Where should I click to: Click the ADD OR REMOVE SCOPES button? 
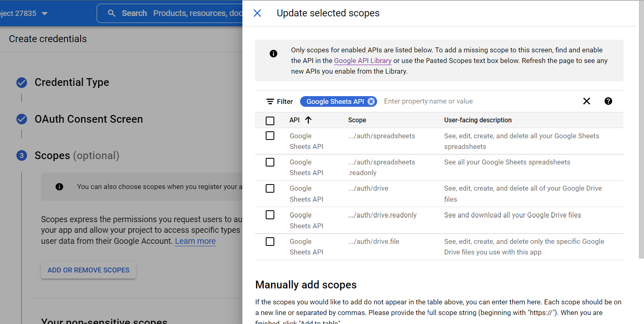tap(88, 270)
